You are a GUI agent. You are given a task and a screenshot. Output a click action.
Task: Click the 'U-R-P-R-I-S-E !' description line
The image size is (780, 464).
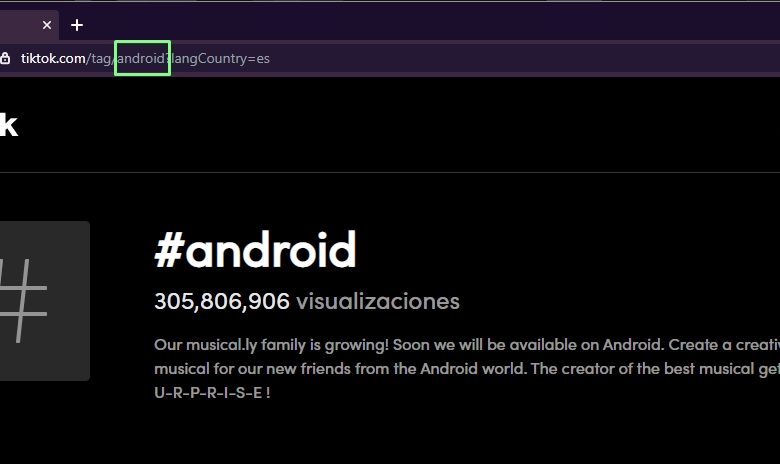[212, 393]
